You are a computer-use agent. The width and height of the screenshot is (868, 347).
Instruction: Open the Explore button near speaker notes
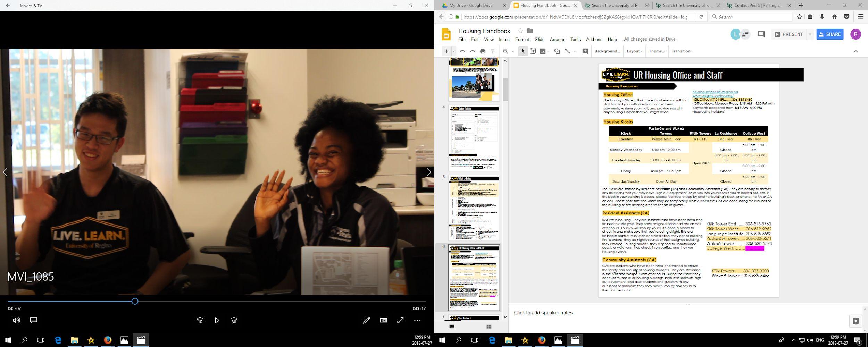pos(856,321)
